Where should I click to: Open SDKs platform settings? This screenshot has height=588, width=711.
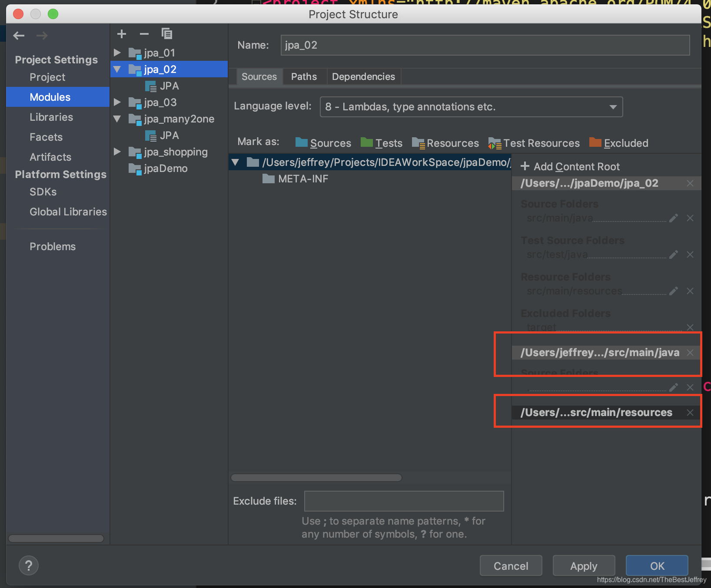coord(43,192)
